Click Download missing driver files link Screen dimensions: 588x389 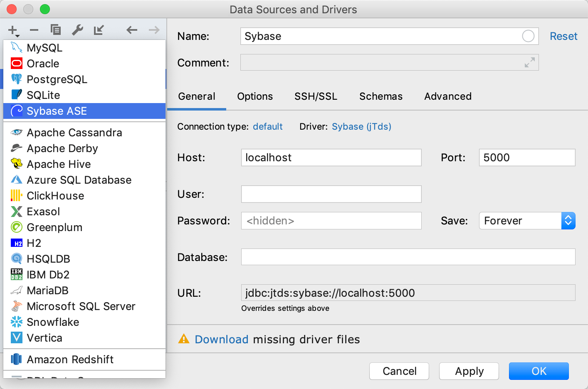point(222,340)
